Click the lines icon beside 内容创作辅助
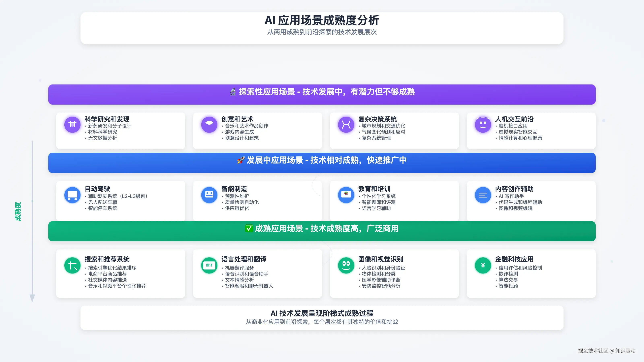The width and height of the screenshot is (644, 362). click(x=483, y=195)
